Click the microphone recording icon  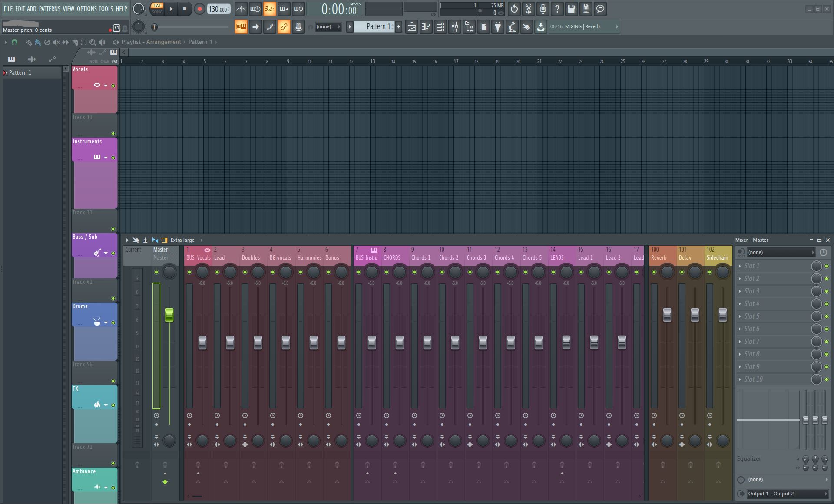pyautogui.click(x=543, y=9)
